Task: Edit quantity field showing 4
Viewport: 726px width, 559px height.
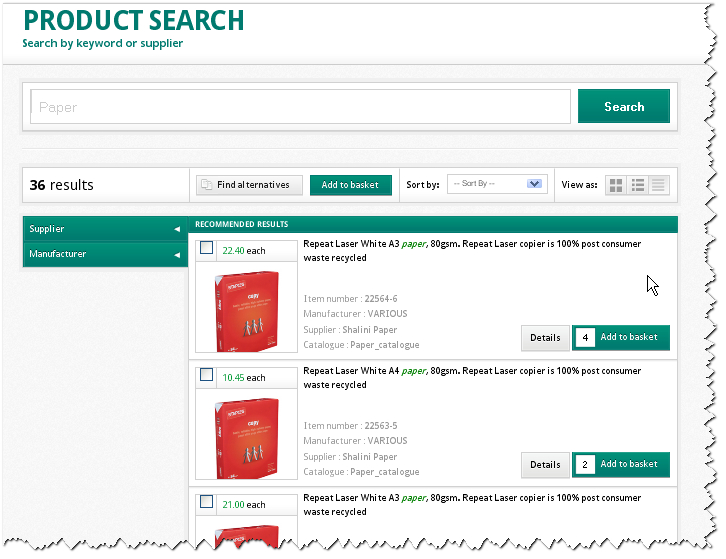Action: 585,337
